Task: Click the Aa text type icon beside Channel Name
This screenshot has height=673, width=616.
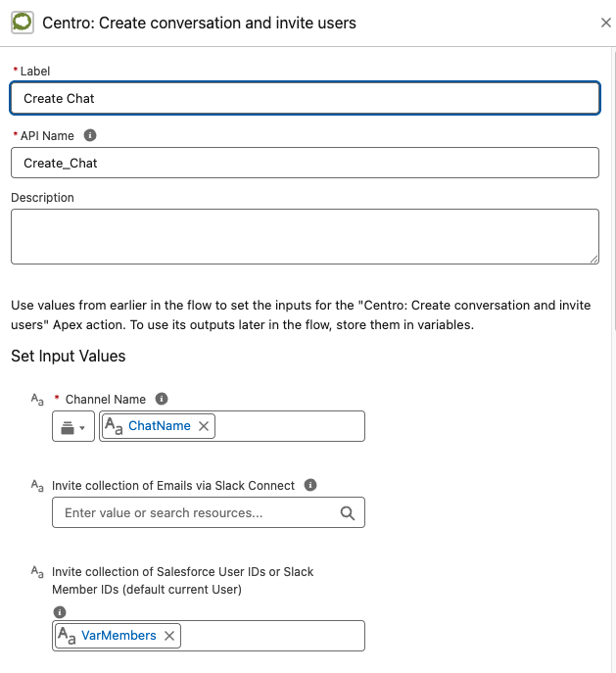Action: pyautogui.click(x=37, y=400)
